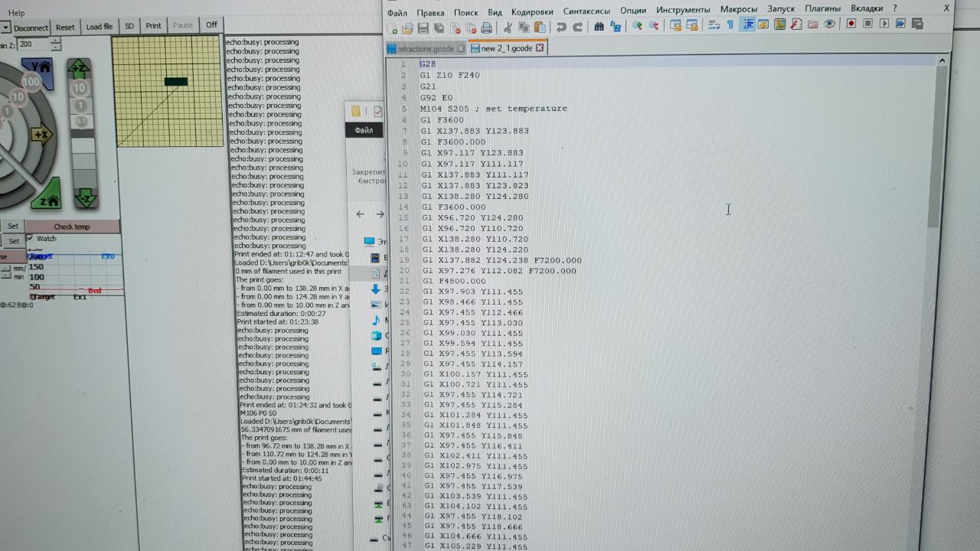
Task: Click the Print icon in Notepad++ toolbar
Action: (486, 28)
